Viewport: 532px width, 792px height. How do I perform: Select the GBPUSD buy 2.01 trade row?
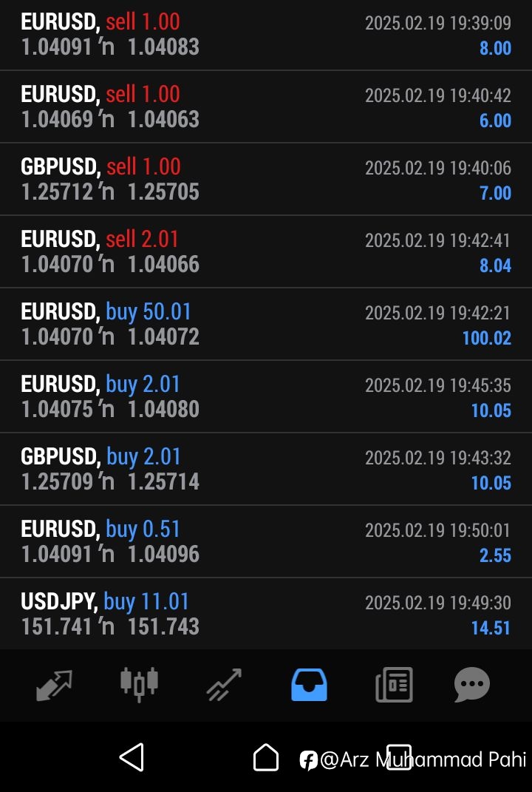(x=266, y=470)
